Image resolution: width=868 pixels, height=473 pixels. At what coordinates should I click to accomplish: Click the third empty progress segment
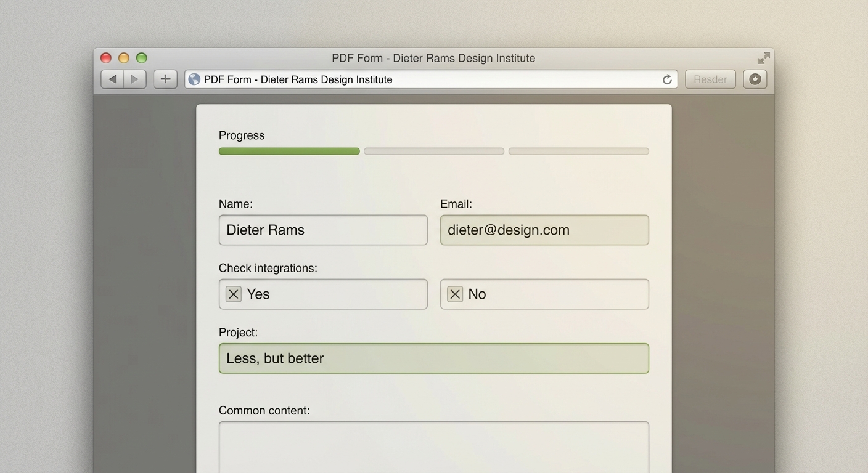coord(578,151)
